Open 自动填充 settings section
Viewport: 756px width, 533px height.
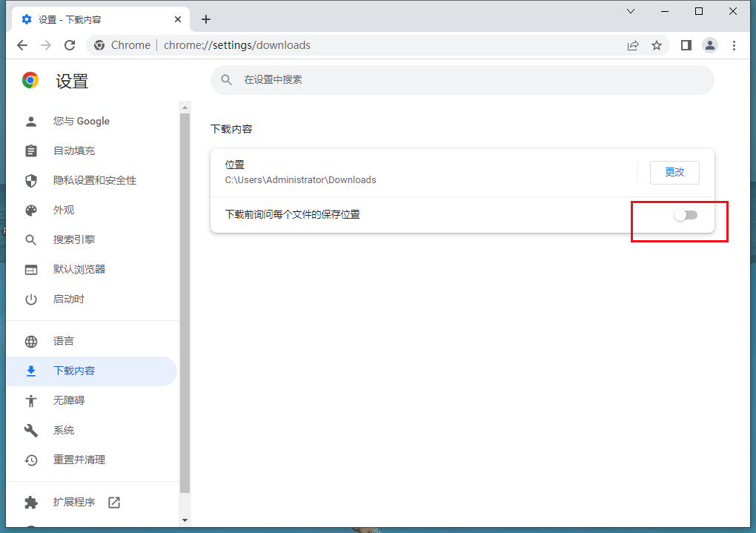92,151
